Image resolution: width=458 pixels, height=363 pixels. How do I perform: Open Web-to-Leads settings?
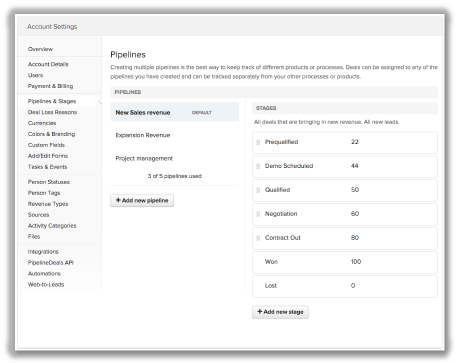[46, 284]
